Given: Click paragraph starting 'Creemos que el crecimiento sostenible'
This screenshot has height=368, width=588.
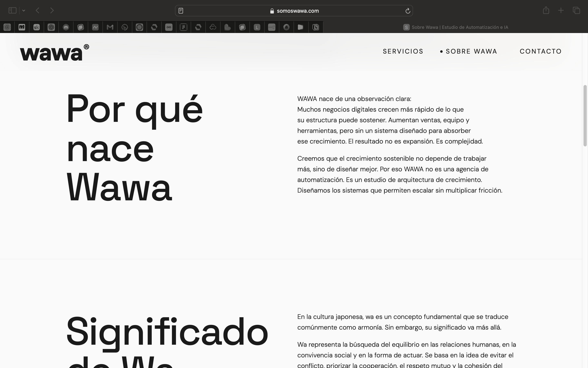Looking at the screenshot, I should (x=400, y=174).
